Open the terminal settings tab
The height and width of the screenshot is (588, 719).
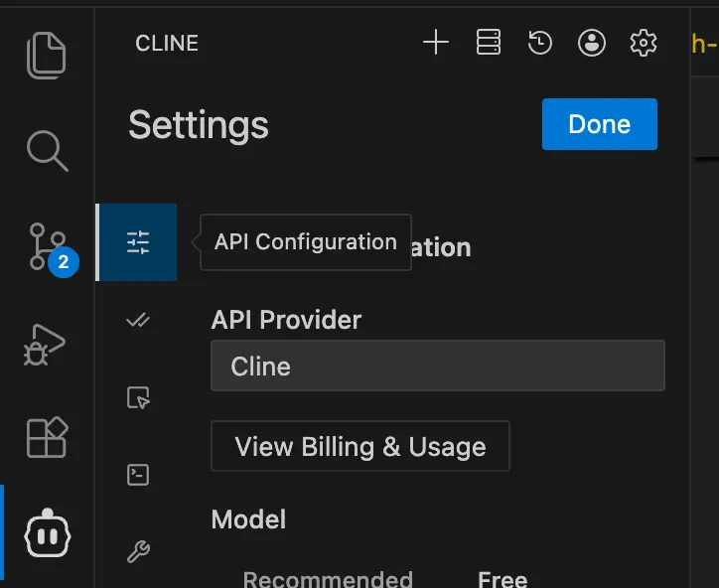click(138, 474)
